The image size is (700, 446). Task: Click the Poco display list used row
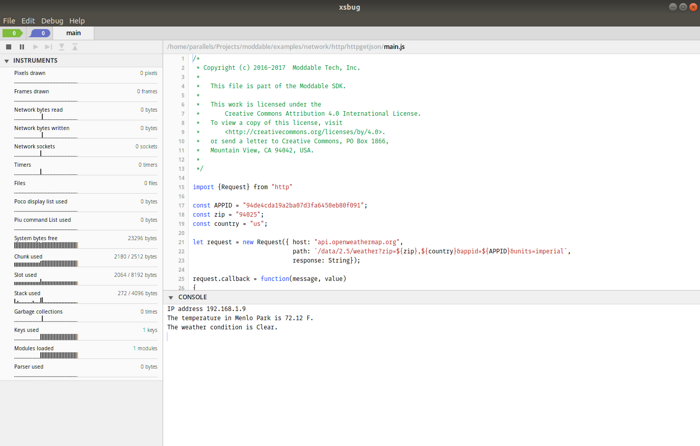tap(85, 204)
